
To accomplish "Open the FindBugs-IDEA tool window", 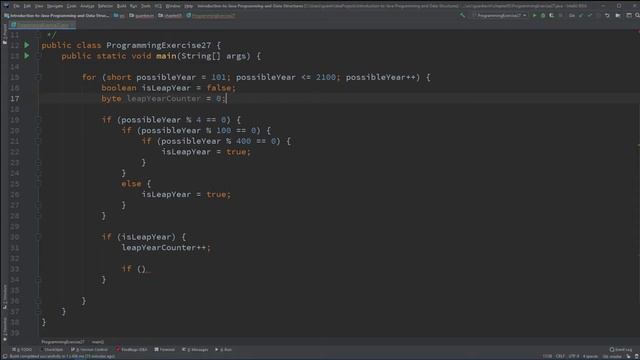I will (x=131, y=349).
